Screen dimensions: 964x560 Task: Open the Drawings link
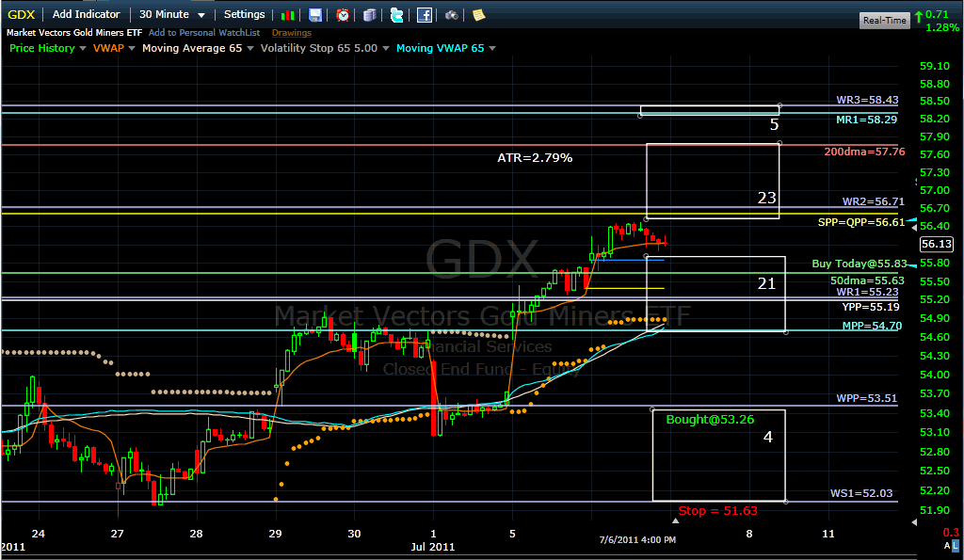[292, 33]
